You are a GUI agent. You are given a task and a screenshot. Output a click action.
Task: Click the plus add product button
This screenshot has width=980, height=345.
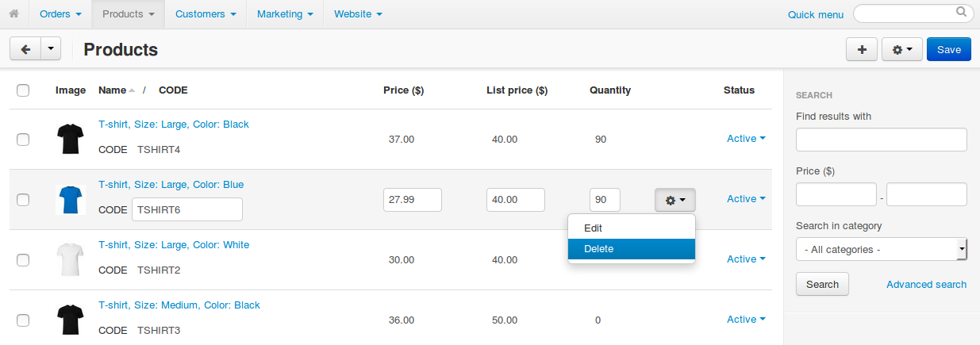862,49
